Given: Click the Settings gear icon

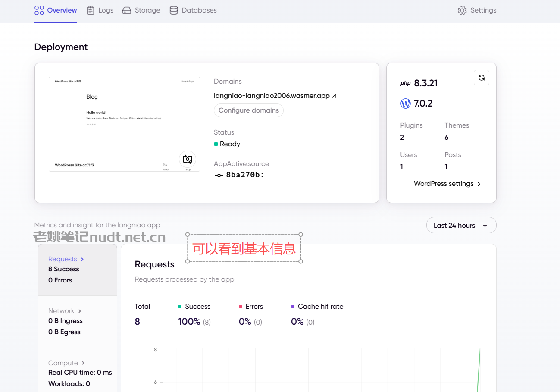Looking at the screenshot, I should 462,10.
